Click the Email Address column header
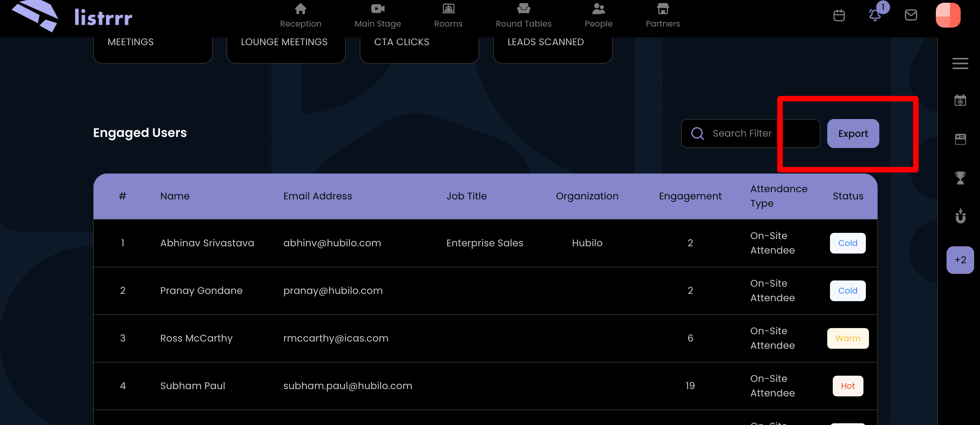The image size is (980, 425). click(x=318, y=196)
